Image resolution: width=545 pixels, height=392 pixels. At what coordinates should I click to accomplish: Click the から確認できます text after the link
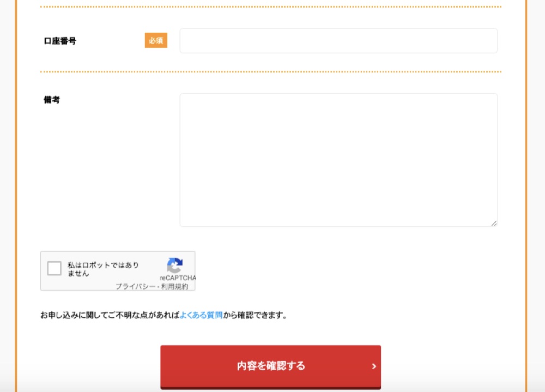(255, 315)
